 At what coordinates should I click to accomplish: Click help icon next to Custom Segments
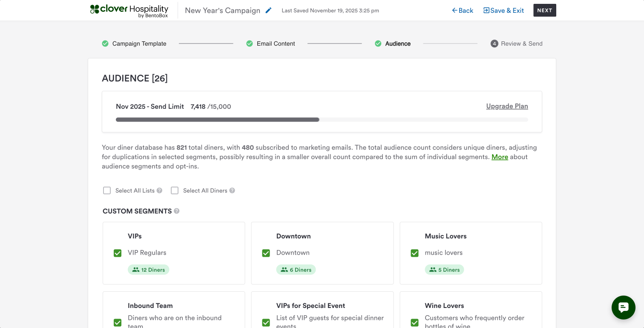[176, 211]
